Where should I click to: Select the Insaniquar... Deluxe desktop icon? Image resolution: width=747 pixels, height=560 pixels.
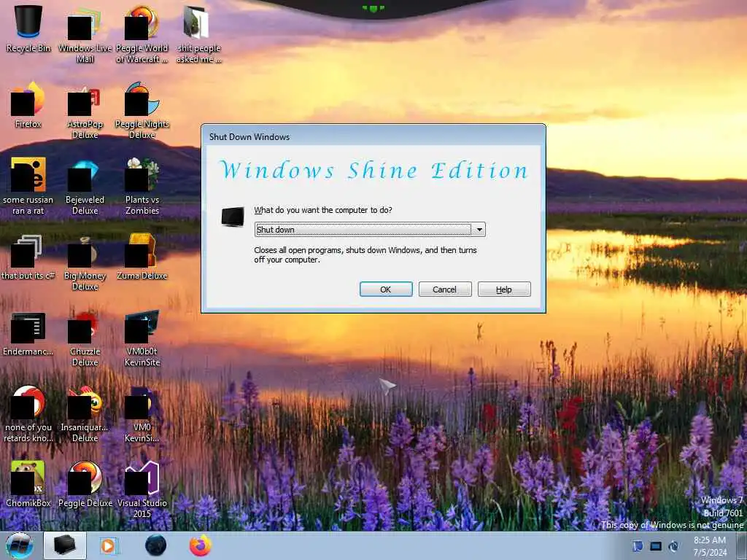[85, 413]
